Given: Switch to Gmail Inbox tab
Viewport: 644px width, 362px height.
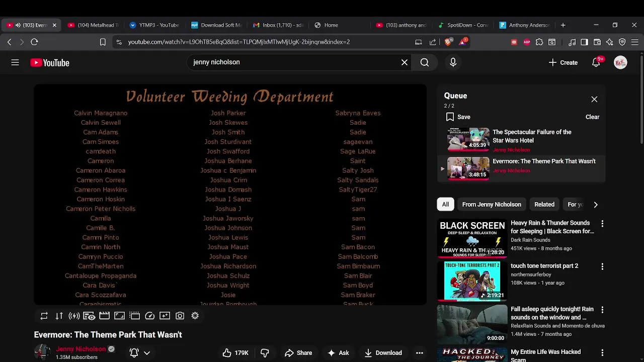Looking at the screenshot, I should pos(278,25).
